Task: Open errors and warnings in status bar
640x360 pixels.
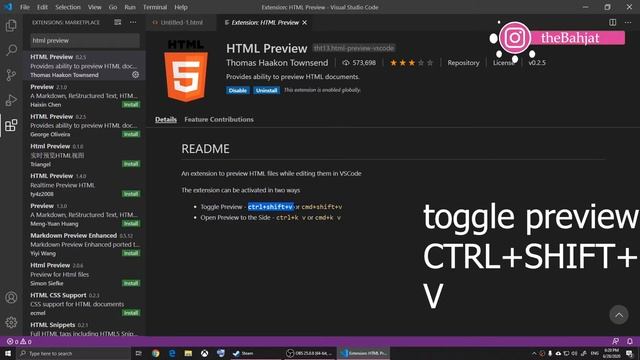Action: (x=19, y=342)
